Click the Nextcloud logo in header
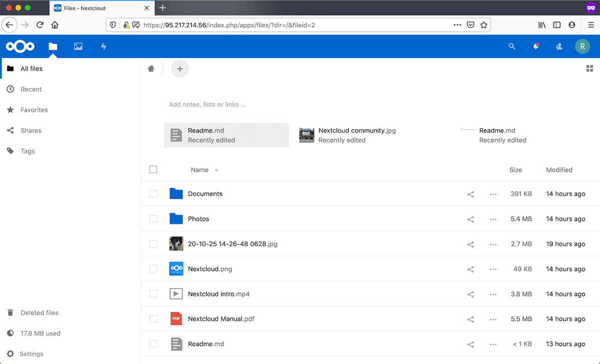This screenshot has width=600, height=364. pyautogui.click(x=20, y=46)
